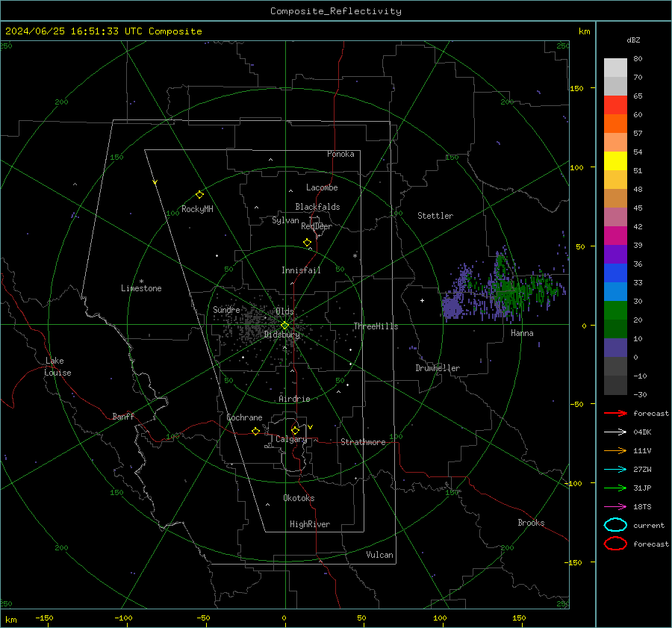This screenshot has height=628, width=672.
Task: Click the Drumheller map label
Action: pyautogui.click(x=438, y=368)
